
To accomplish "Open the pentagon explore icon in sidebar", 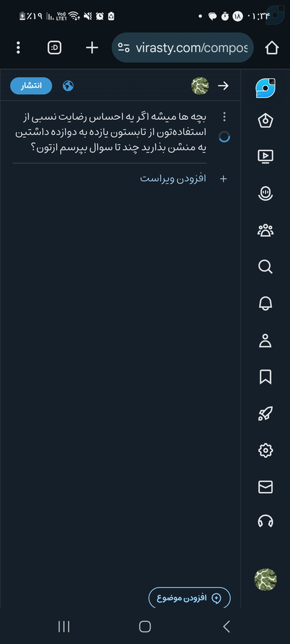I will [x=265, y=121].
